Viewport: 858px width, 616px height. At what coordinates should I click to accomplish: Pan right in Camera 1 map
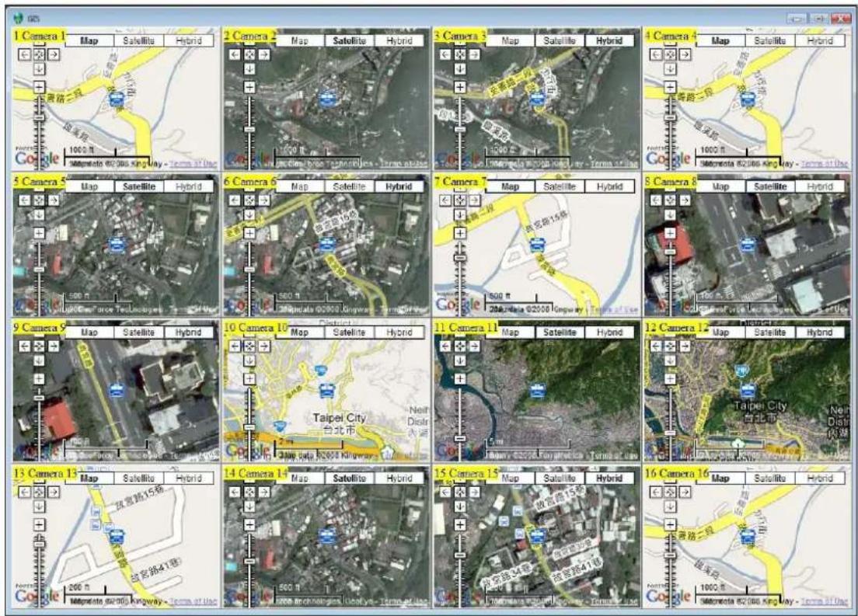54,54
